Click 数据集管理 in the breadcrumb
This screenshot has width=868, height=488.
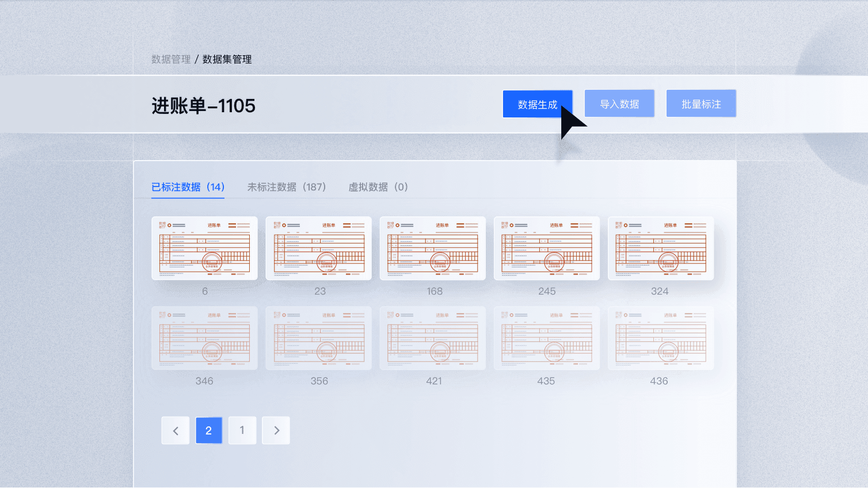(x=227, y=59)
